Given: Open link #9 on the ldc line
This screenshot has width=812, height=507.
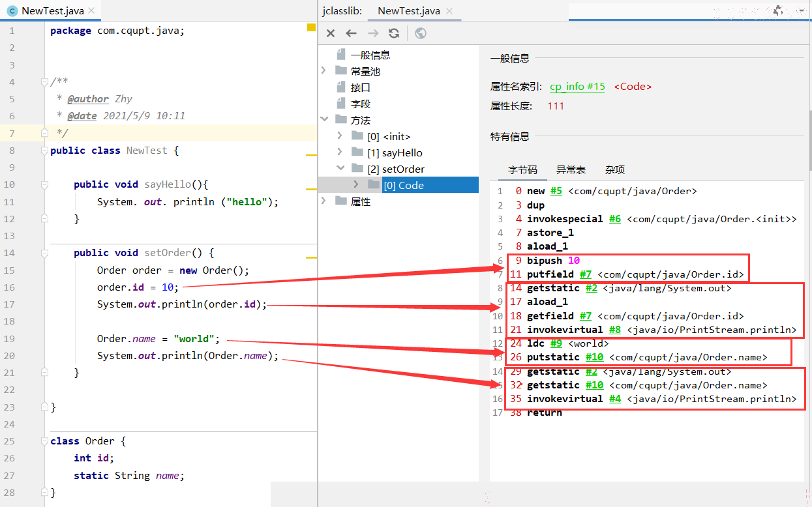Looking at the screenshot, I should [x=556, y=343].
